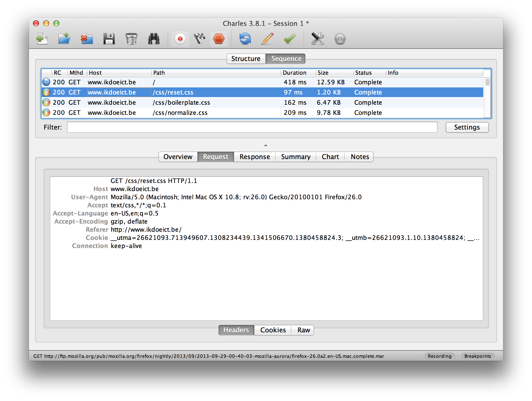Open the Chart tab

pos(330,157)
